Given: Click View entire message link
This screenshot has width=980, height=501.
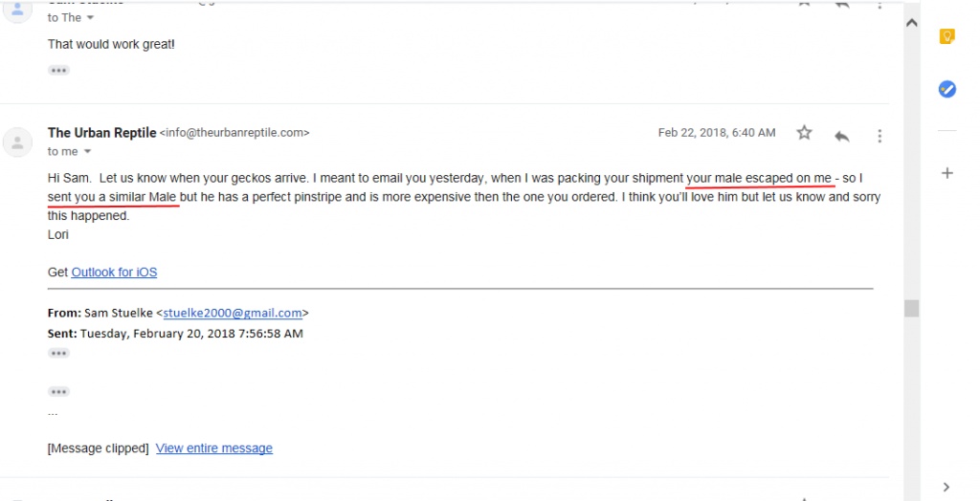Looking at the screenshot, I should (x=214, y=447).
